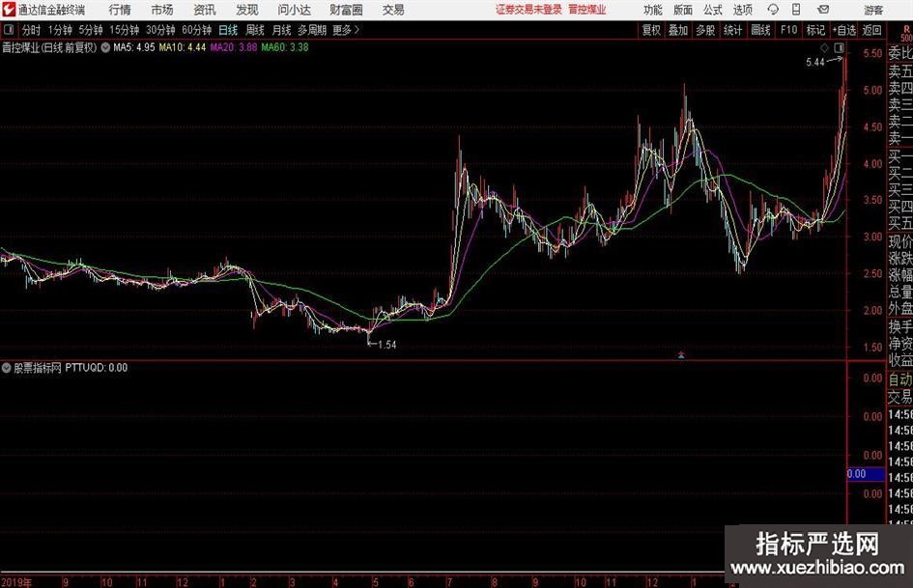Toggle the right panel layout icon
Viewport: 913px width, 588px height.
pyautogui.click(x=839, y=47)
